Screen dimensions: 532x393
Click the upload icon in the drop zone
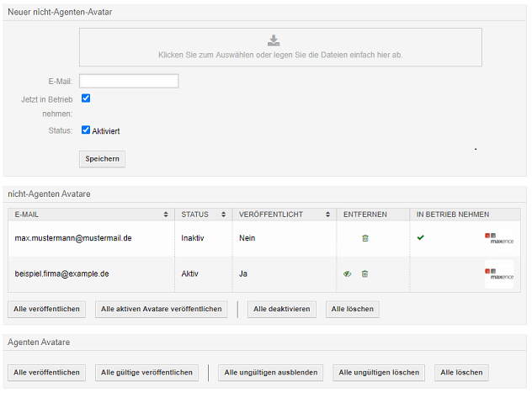[273, 40]
